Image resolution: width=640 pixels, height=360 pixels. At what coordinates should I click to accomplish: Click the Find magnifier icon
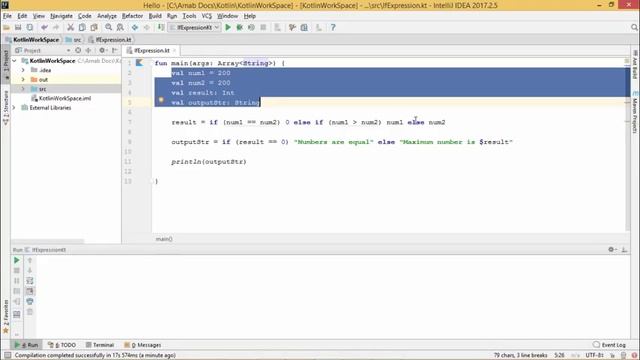[x=108, y=27]
